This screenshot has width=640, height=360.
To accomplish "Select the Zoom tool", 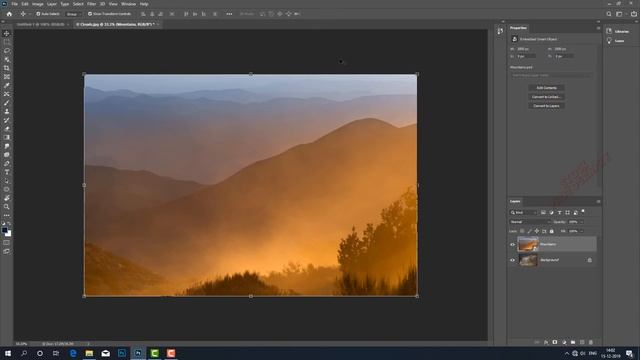I will pos(7,207).
